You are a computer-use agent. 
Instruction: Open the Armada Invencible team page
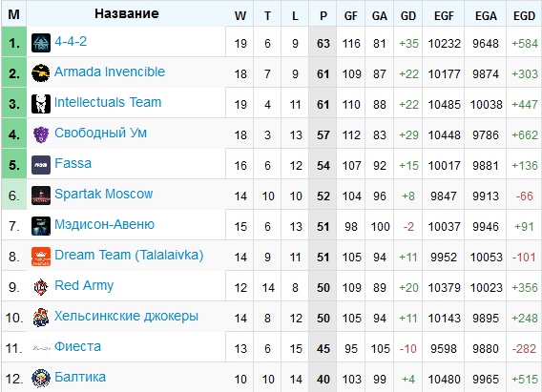pos(110,72)
